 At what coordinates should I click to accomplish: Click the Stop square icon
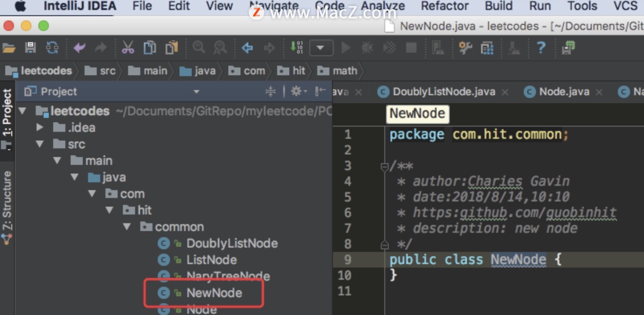pyautogui.click(x=411, y=47)
